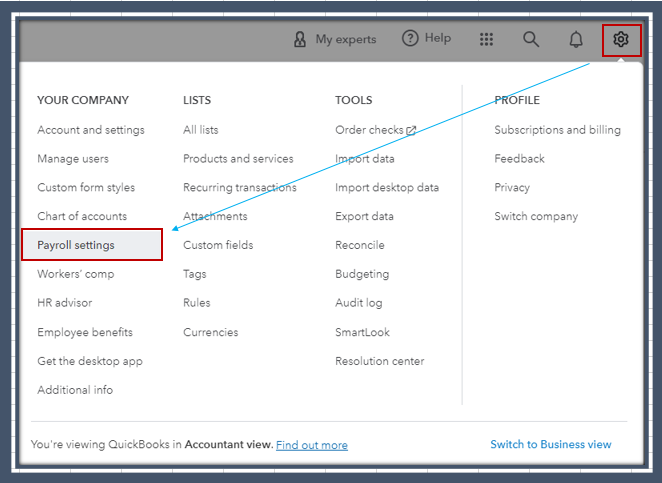Select Import data
The height and width of the screenshot is (483, 662).
point(365,159)
